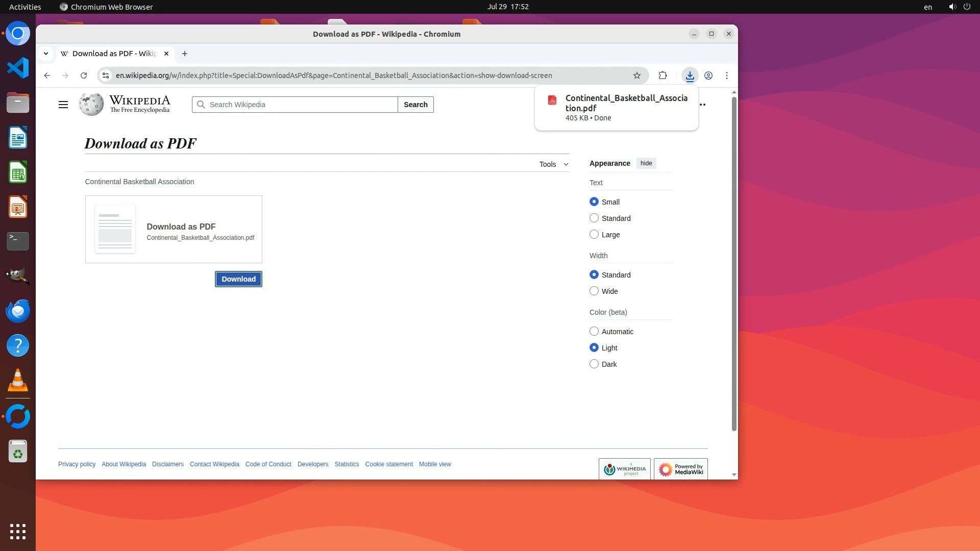Bookmark this page with the star icon
The width and height of the screenshot is (980, 551).
636,76
